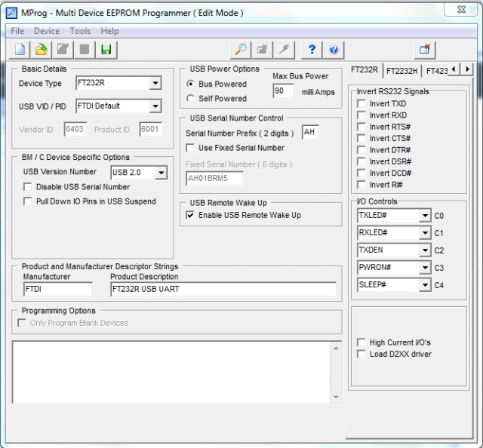
Task: Enable High Current I/O's checkbox
Action: point(361,342)
